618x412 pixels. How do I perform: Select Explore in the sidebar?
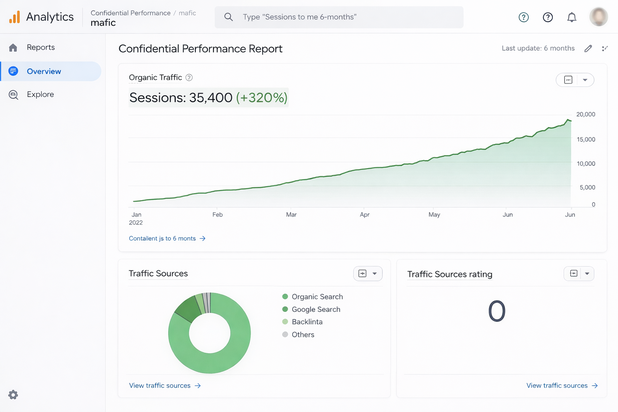coord(40,94)
